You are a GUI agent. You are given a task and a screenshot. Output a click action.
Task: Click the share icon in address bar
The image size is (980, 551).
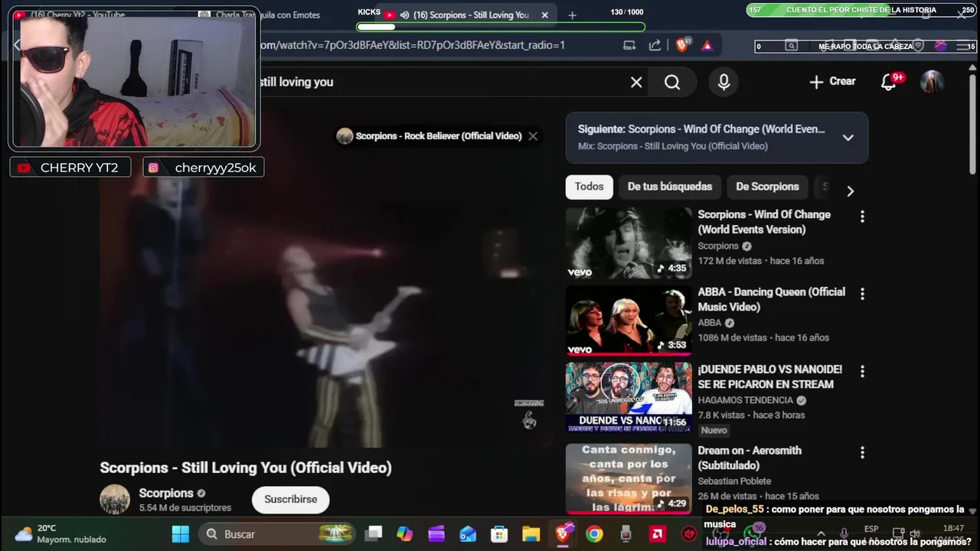655,45
